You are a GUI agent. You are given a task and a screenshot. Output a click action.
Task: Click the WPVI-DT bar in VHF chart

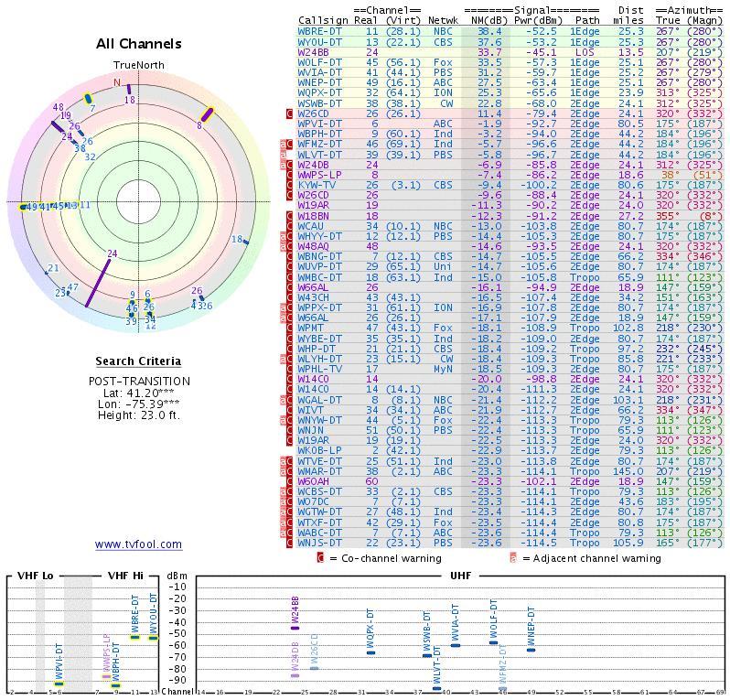coord(59,684)
